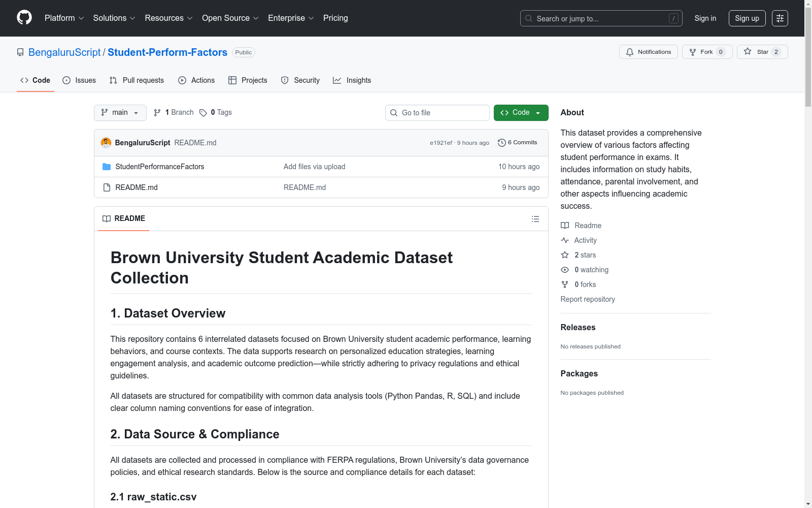This screenshot has width=812, height=508.
Task: Open the Releases section heading
Action: pyautogui.click(x=578, y=328)
